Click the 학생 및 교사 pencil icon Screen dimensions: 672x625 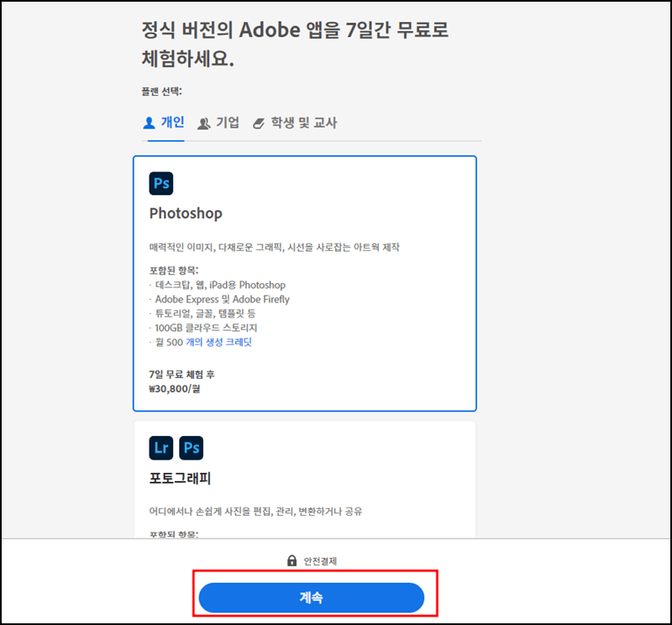tap(259, 123)
